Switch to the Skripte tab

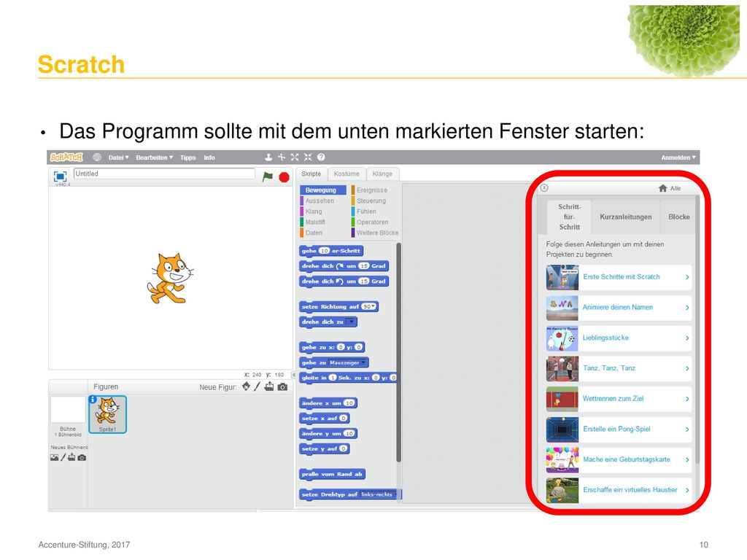click(311, 174)
